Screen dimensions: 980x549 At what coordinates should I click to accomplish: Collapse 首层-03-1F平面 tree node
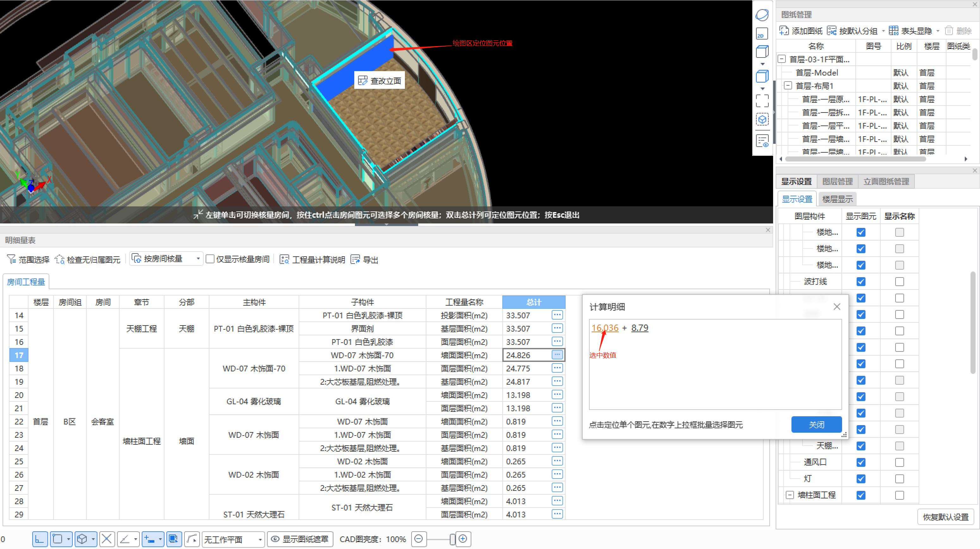click(782, 59)
